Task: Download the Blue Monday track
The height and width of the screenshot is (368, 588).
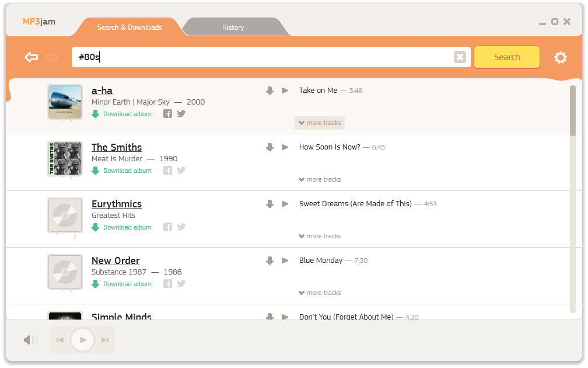Action: tap(269, 261)
